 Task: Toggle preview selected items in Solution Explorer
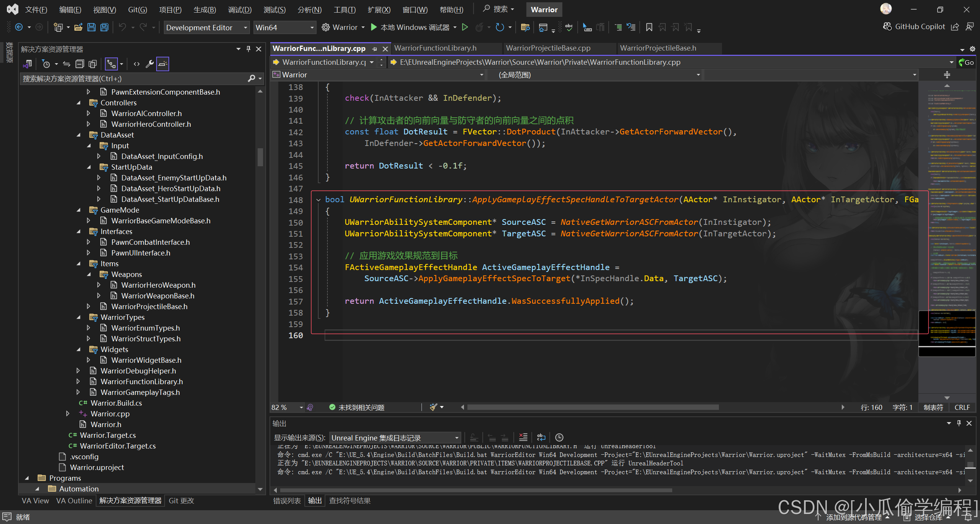162,64
